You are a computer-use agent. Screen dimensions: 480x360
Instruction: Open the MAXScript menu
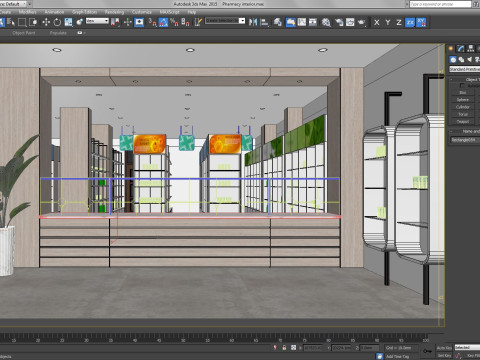(x=169, y=12)
